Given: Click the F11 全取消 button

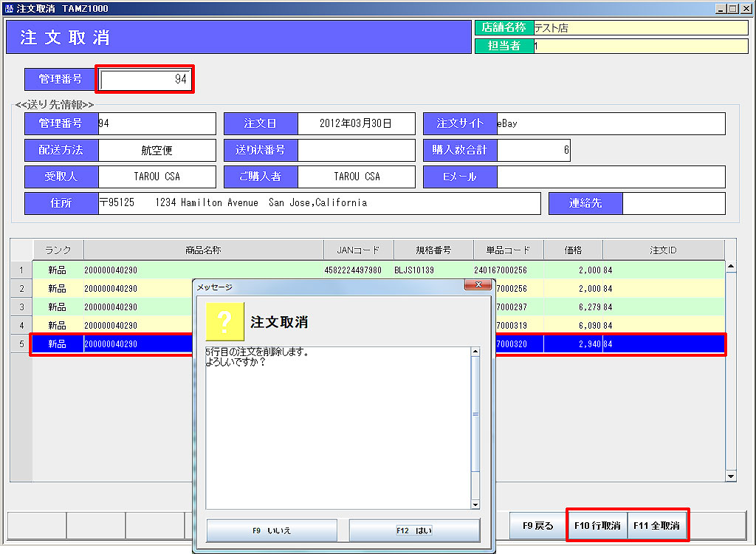Looking at the screenshot, I should pos(657,526).
